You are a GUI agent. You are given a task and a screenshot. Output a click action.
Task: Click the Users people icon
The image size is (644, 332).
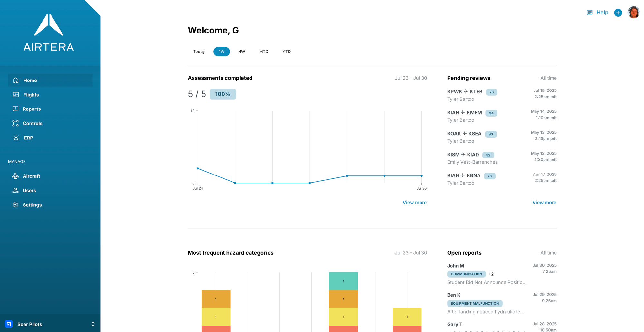coord(15,190)
